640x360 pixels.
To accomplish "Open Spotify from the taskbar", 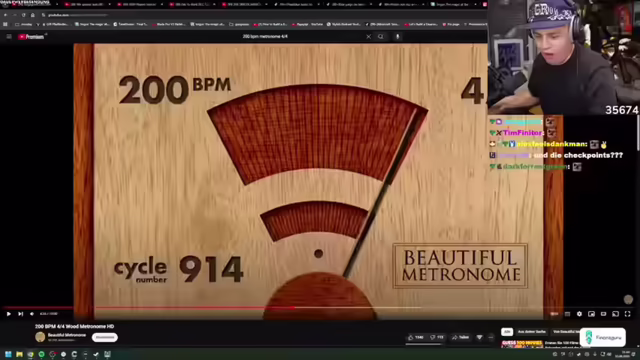I will pyautogui.click(x=41, y=354).
